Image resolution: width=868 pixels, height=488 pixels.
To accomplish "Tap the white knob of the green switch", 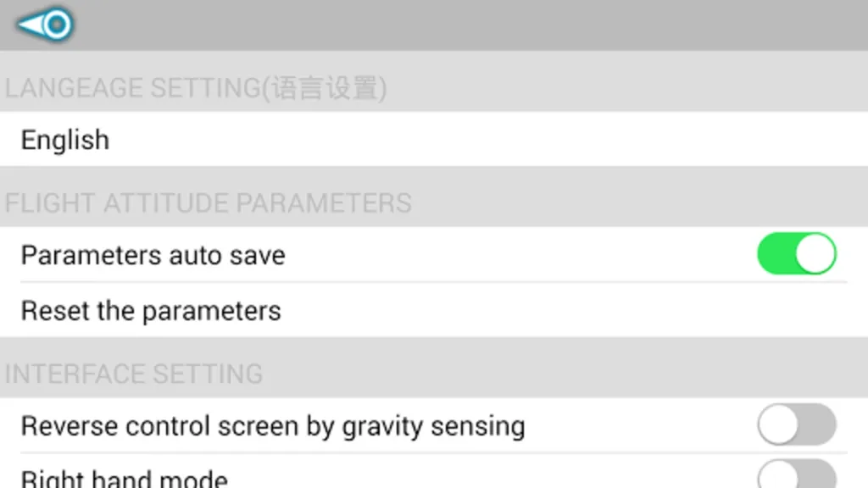I will click(x=815, y=253).
